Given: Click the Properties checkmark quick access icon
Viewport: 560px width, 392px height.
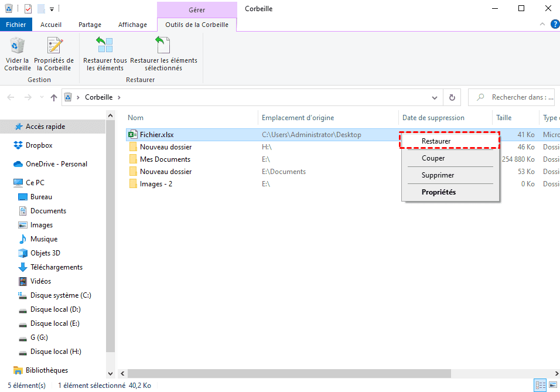Looking at the screenshot, I should (x=28, y=9).
